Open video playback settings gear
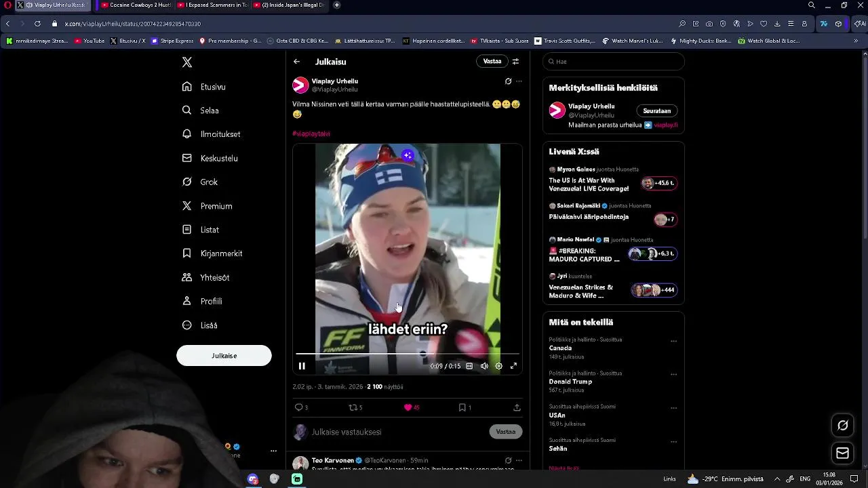This screenshot has height=488, width=868. click(x=498, y=366)
